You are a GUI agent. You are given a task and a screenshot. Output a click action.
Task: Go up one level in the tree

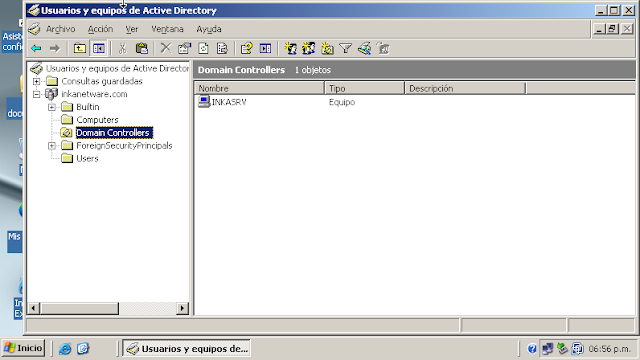[80, 49]
